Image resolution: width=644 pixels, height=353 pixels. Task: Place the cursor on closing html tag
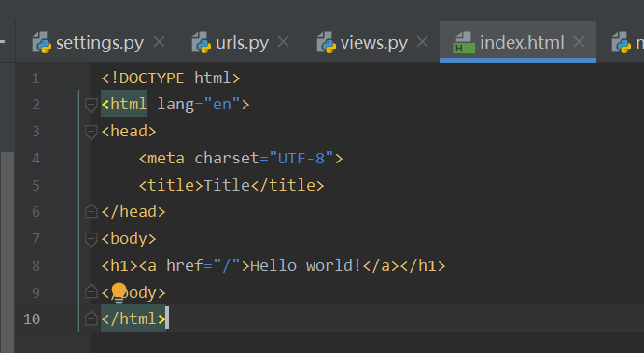pyautogui.click(x=133, y=318)
